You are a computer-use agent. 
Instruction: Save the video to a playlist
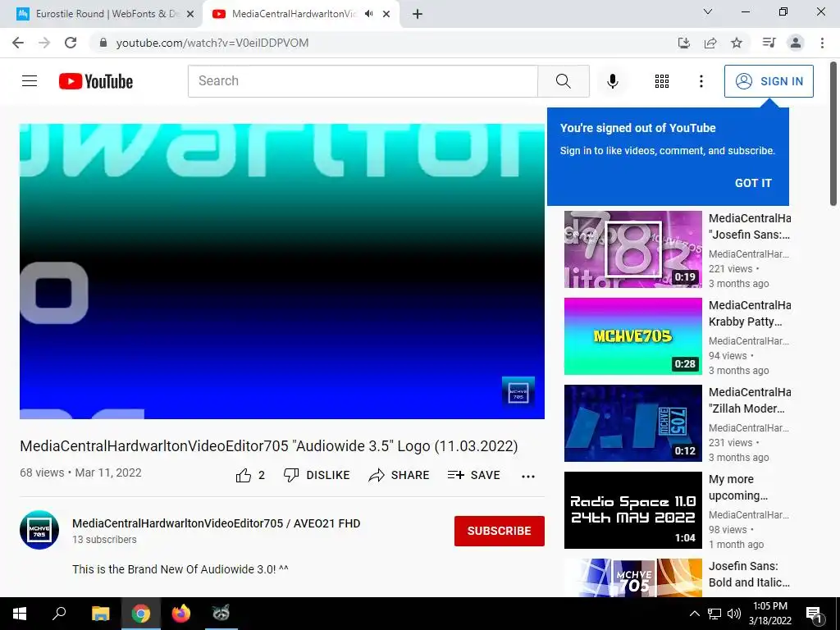(x=473, y=475)
